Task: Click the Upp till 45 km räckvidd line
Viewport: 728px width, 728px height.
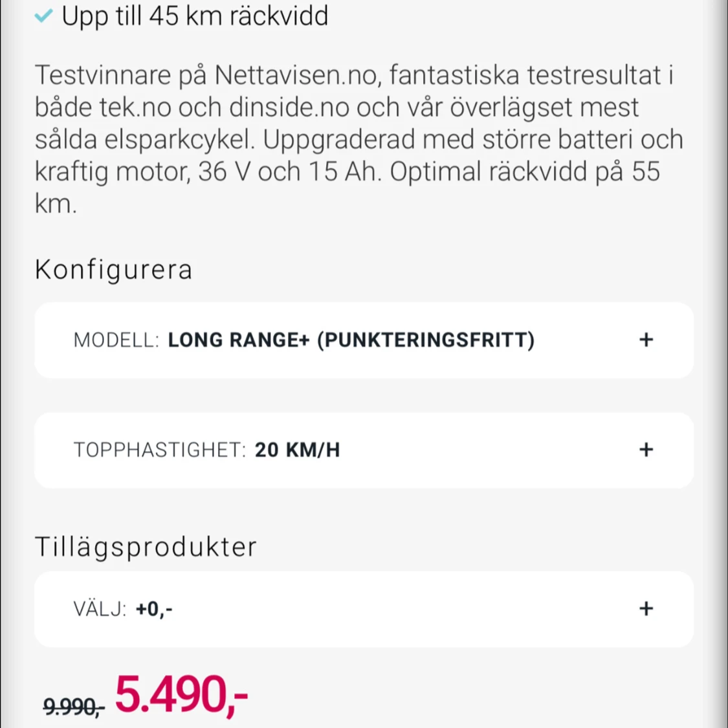Action: pos(195,16)
